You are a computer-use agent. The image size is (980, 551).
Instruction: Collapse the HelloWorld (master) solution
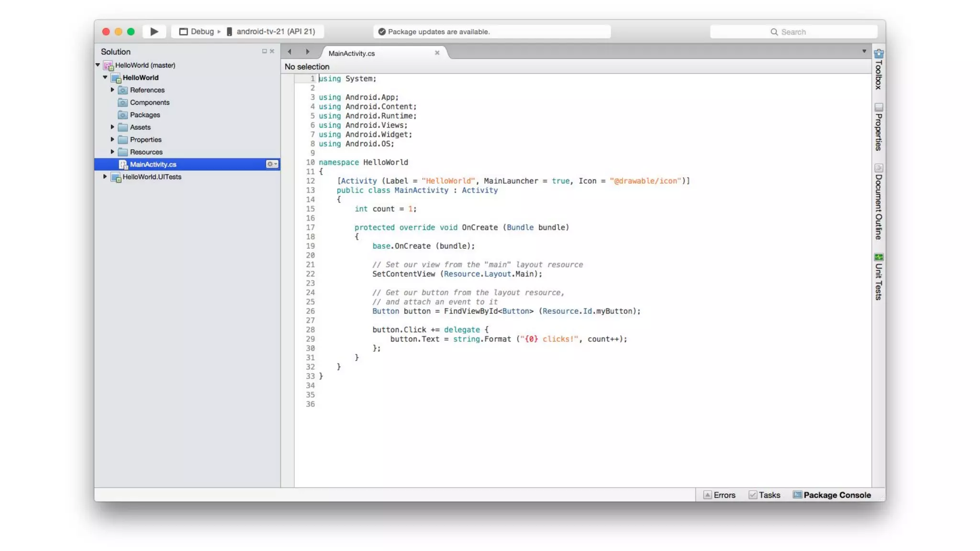98,65
